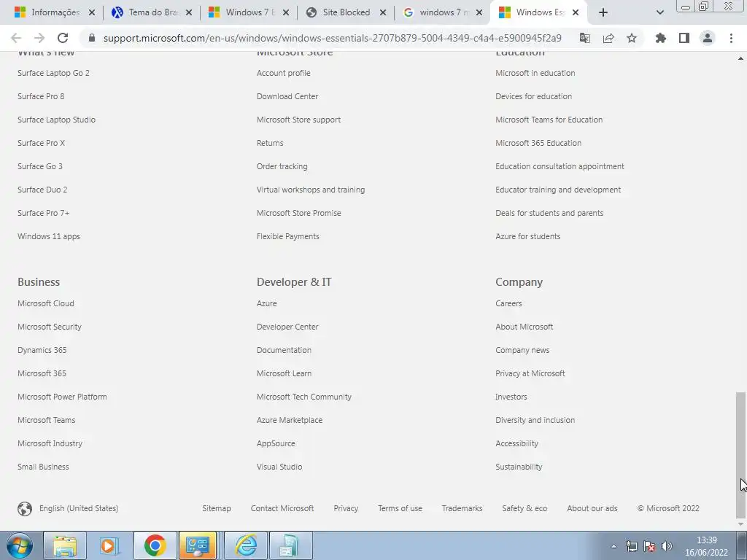
Task: Click the volume speaker tray icon
Action: 667,546
